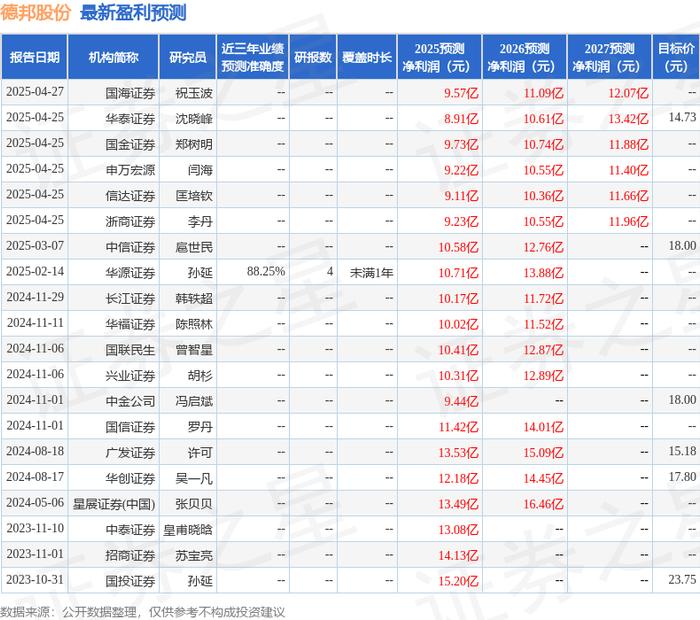Click researcher name 扈世民
The image size is (700, 620).
click(x=194, y=247)
